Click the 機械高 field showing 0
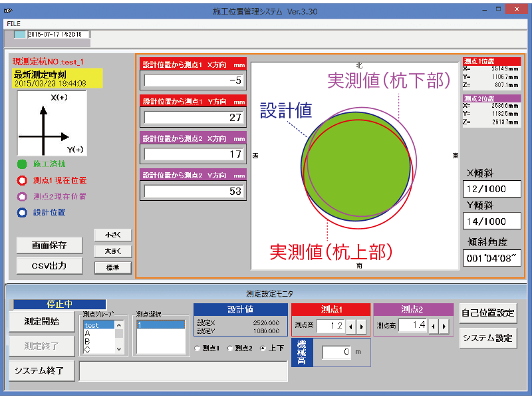The width and height of the screenshot is (532, 399). 336,352
